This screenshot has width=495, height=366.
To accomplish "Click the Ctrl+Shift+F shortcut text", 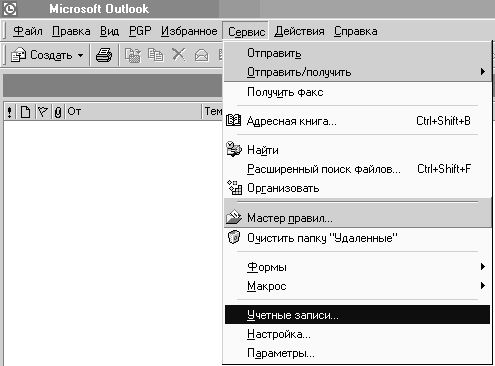I will [444, 169].
